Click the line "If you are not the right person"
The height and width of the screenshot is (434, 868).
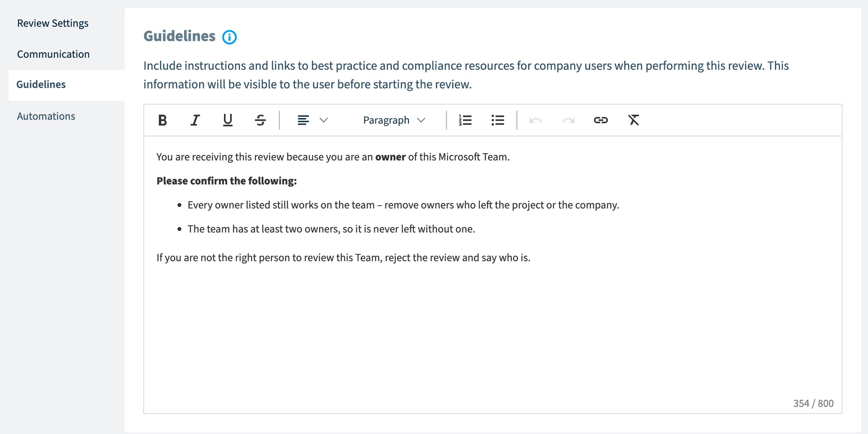tap(343, 258)
